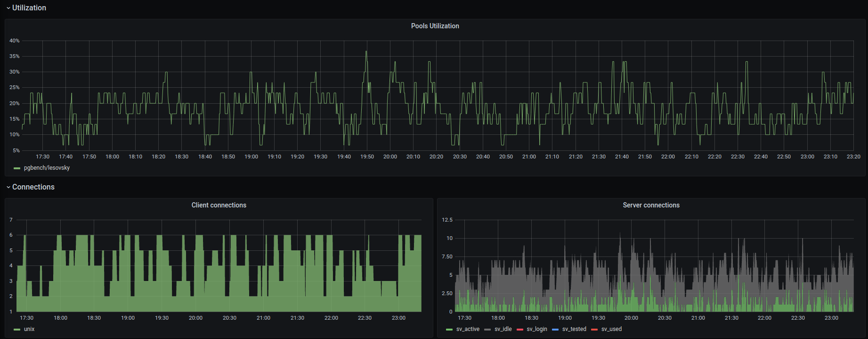Open the Utilization row title

(29, 8)
